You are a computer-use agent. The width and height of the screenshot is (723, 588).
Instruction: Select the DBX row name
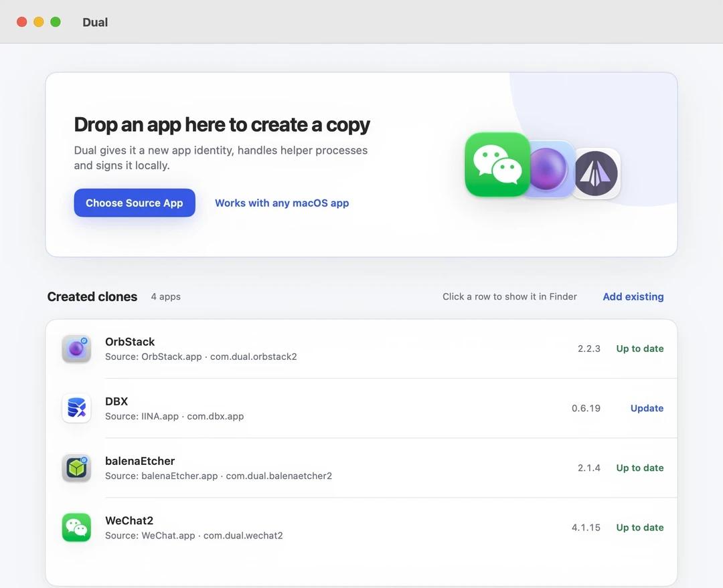[116, 401]
